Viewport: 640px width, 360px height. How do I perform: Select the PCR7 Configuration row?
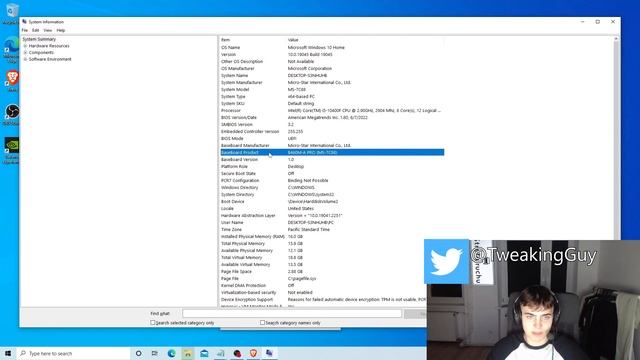(x=332, y=180)
